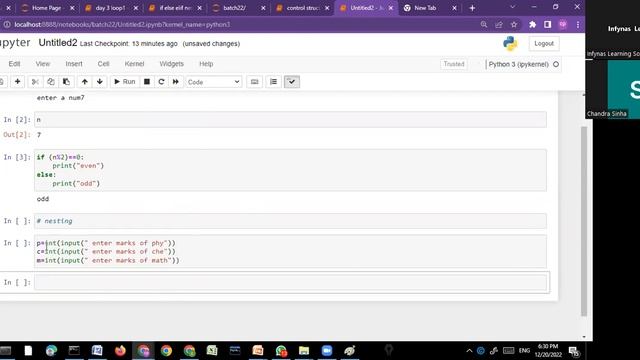Open the Widgets menu
Viewport: 640px width, 360px height.
171,64
